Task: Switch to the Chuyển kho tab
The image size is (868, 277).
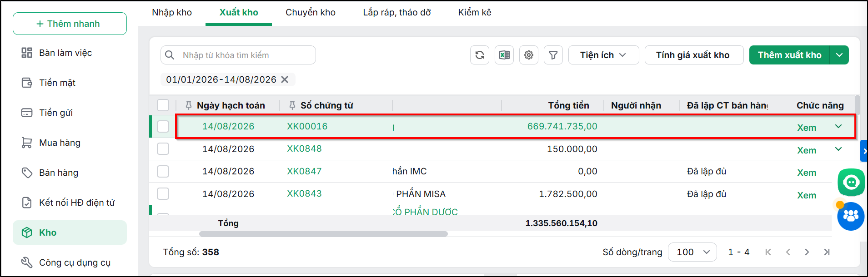Action: click(x=311, y=12)
